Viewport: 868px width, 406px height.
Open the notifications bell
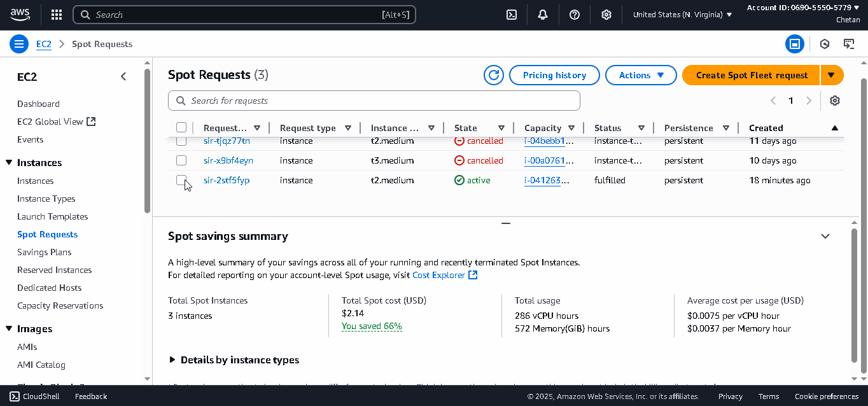click(543, 15)
